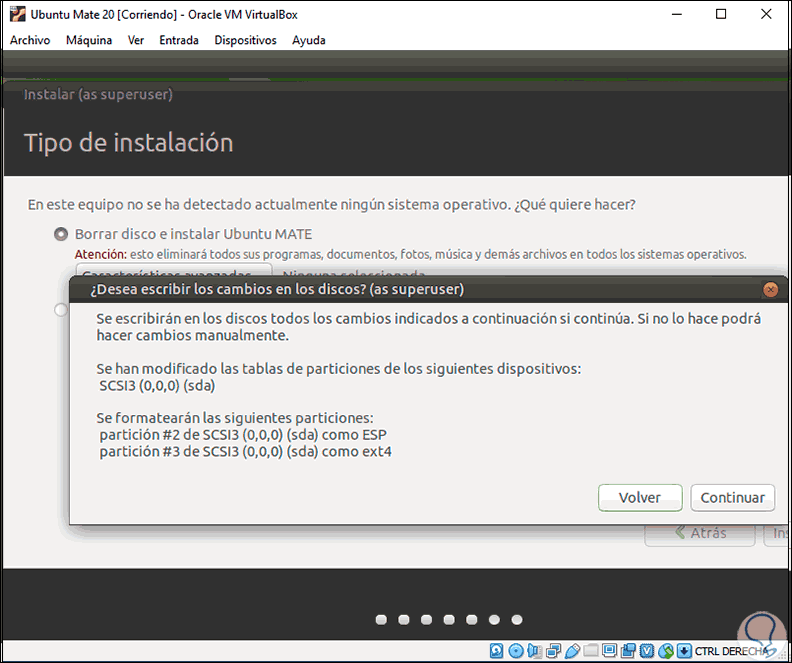Image resolution: width=792 pixels, height=663 pixels.
Task: Click the keyboard capture down-arrow icon
Action: click(684, 650)
